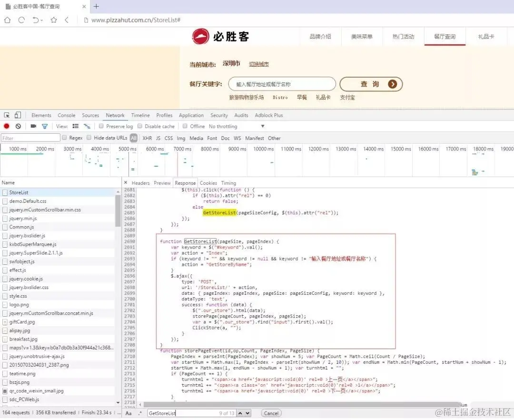This screenshot has width=514, height=420.
Task: Click the GetStoreList search input
Action: click(x=191, y=413)
